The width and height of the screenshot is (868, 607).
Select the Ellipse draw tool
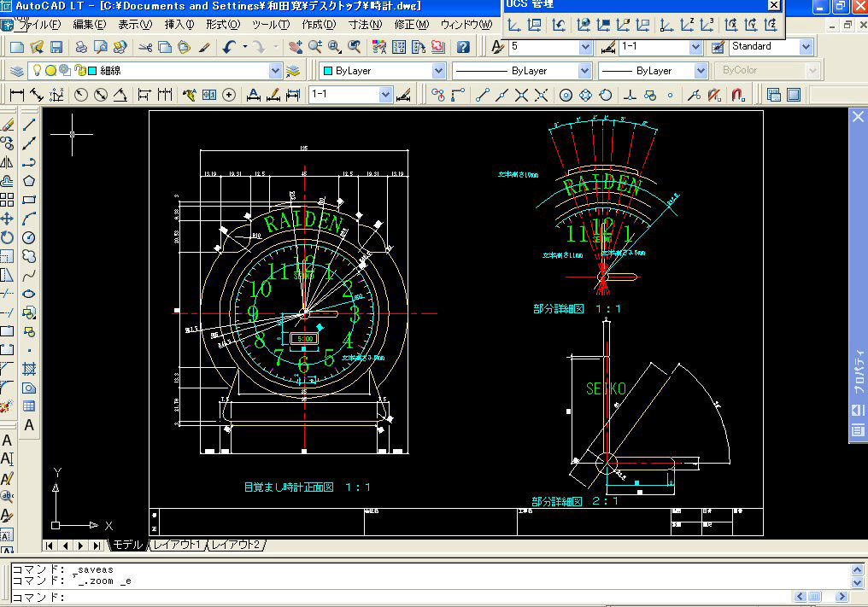coord(29,294)
